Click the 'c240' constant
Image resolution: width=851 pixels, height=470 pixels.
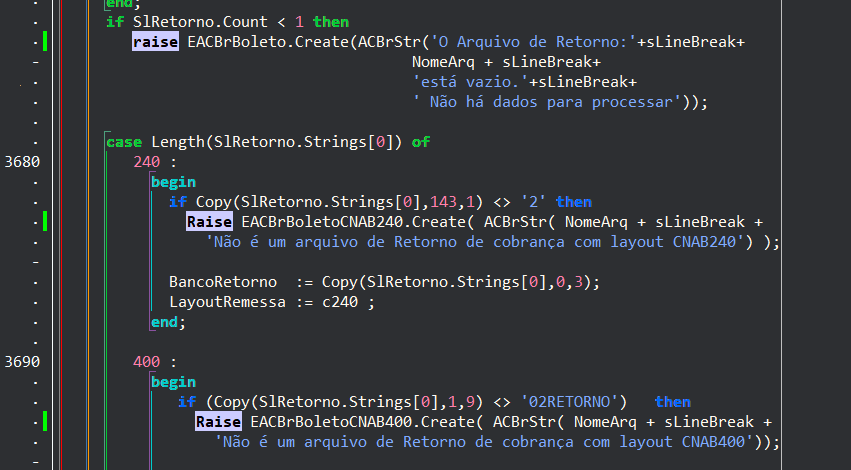coord(340,302)
